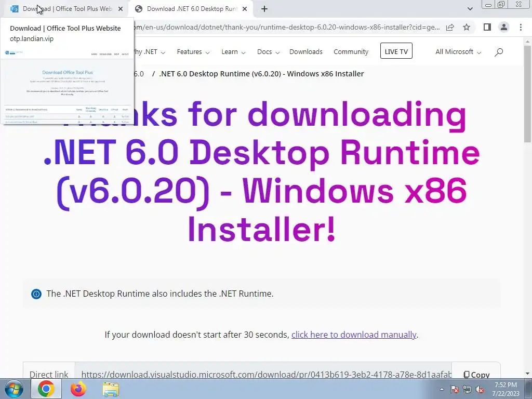
Task: Click the network tray icon
Action: pos(467,389)
